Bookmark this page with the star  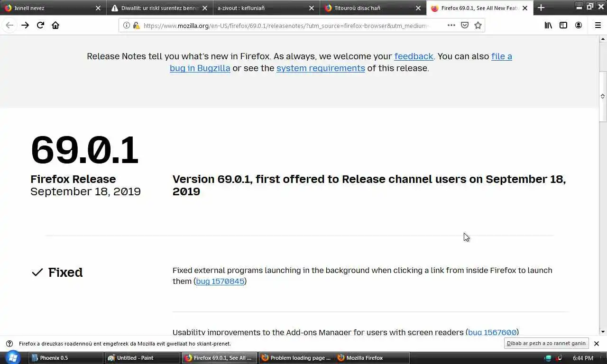(478, 26)
